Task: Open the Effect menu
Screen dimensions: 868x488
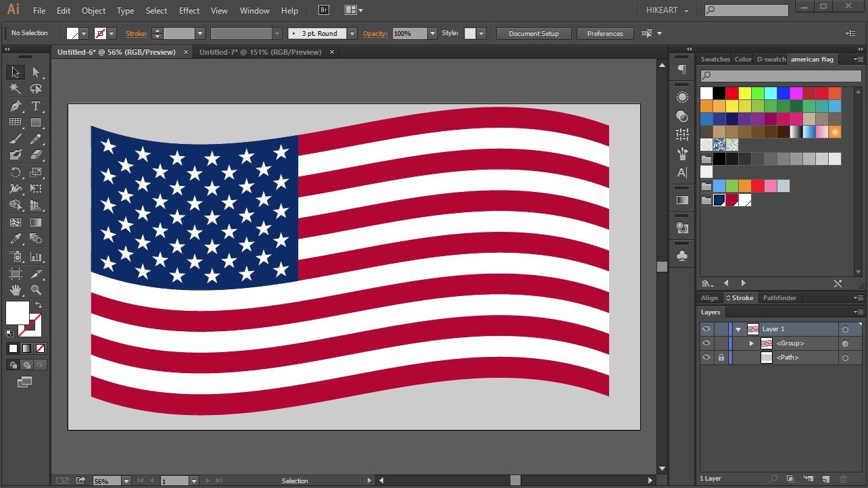Action: click(x=189, y=10)
